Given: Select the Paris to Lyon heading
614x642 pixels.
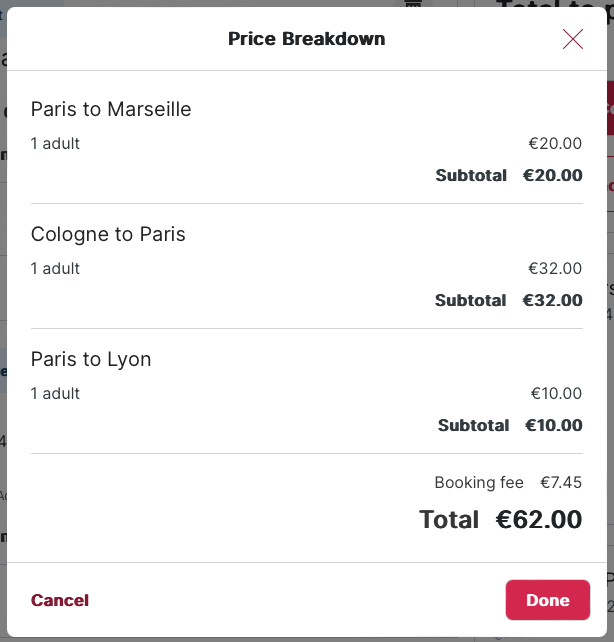Looking at the screenshot, I should [91, 359].
